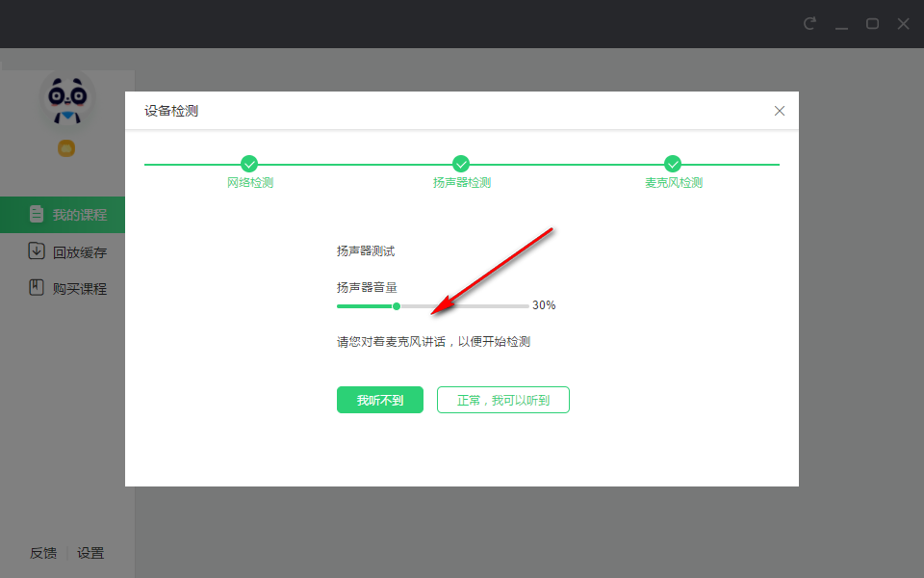Click midway along the volume slider track
Viewport: 924px width, 578px height.
point(431,305)
